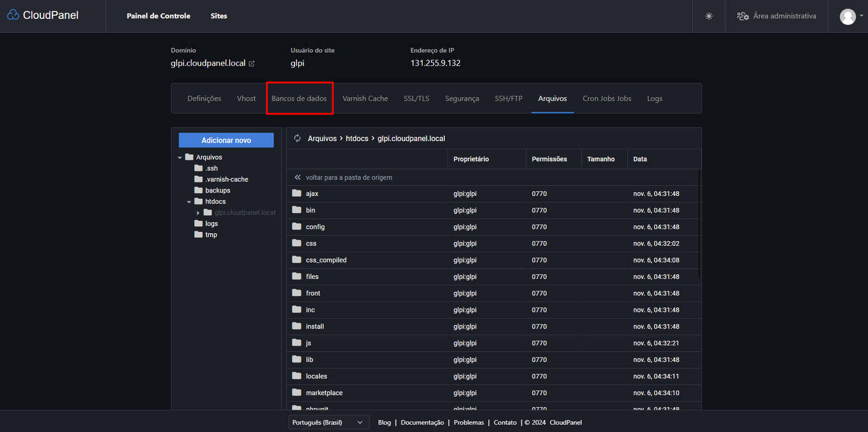Screen dimensions: 868x432
Task: Click htdocs in the breadcrumb path
Action: pyautogui.click(x=357, y=138)
